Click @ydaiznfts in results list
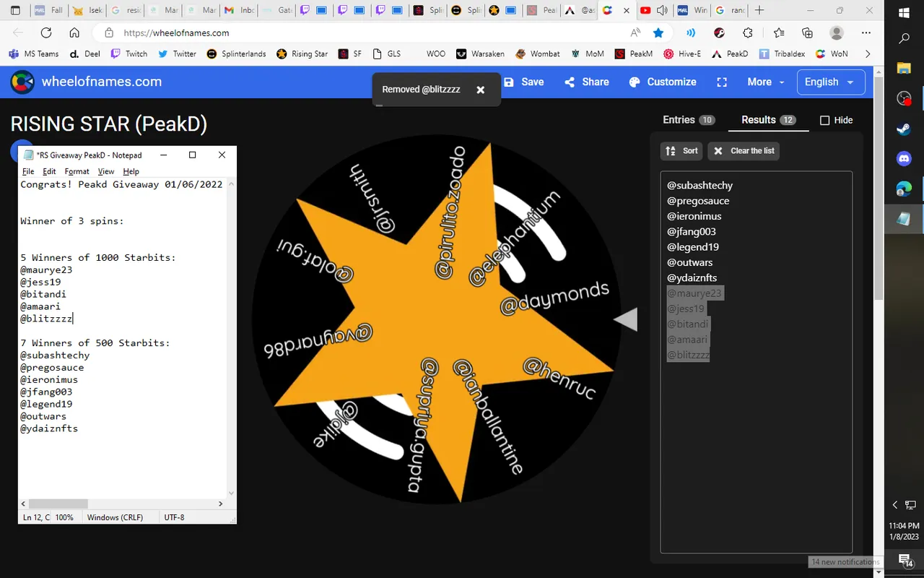Screen dimensions: 924x578 692,278
